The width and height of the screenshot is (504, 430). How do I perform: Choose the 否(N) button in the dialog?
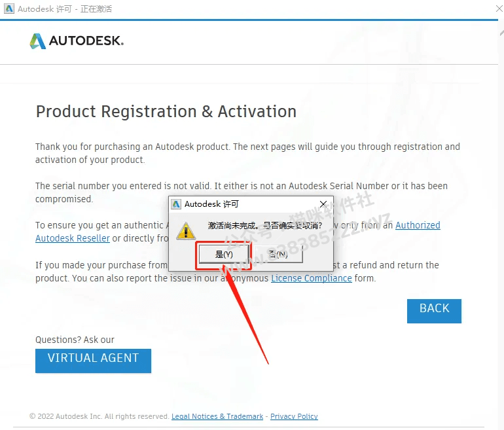click(x=278, y=254)
